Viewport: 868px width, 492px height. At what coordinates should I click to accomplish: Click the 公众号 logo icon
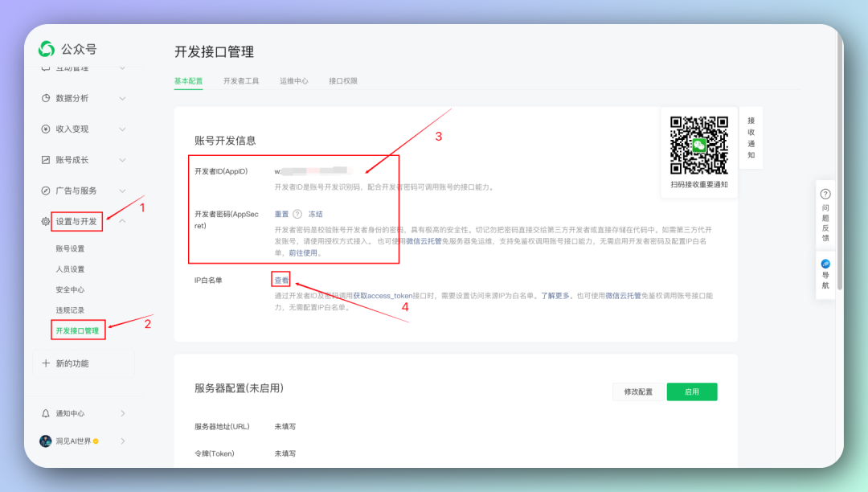coord(47,49)
